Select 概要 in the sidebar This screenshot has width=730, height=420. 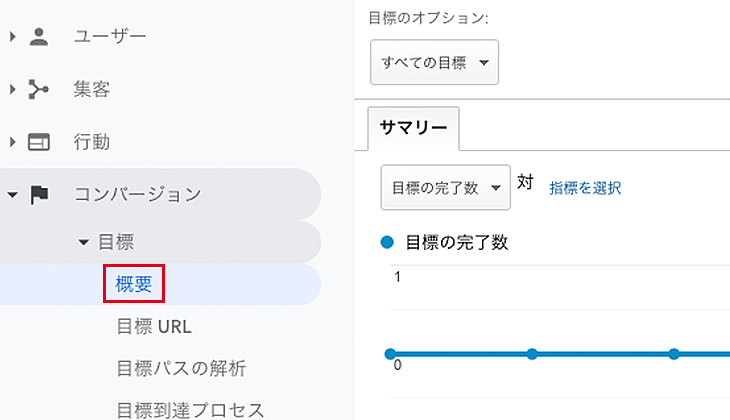pos(134,284)
